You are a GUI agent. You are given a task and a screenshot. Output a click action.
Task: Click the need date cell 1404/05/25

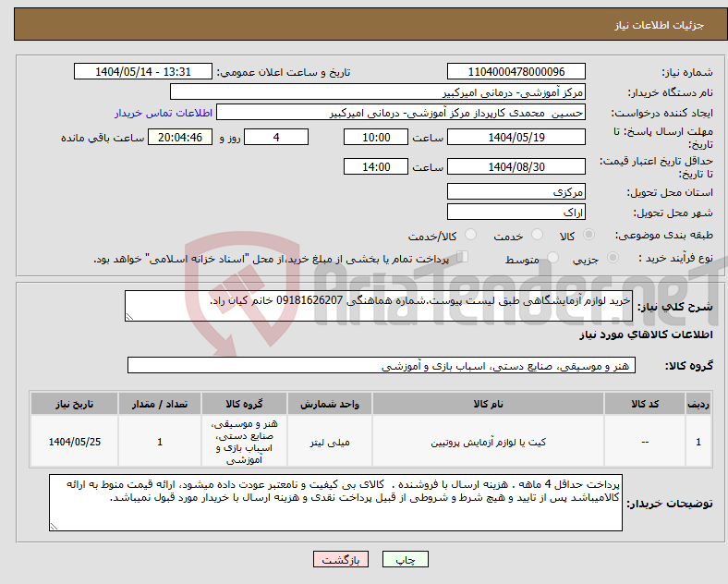(x=74, y=442)
